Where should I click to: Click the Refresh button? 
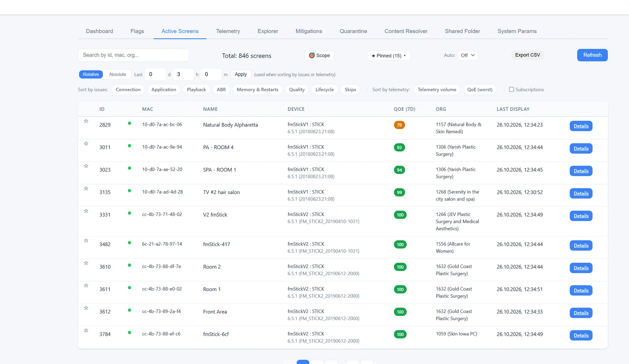592,55
